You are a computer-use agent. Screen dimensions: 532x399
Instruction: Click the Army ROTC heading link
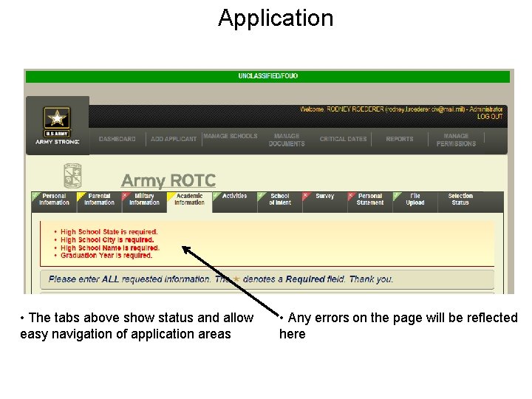pyautogui.click(x=168, y=180)
